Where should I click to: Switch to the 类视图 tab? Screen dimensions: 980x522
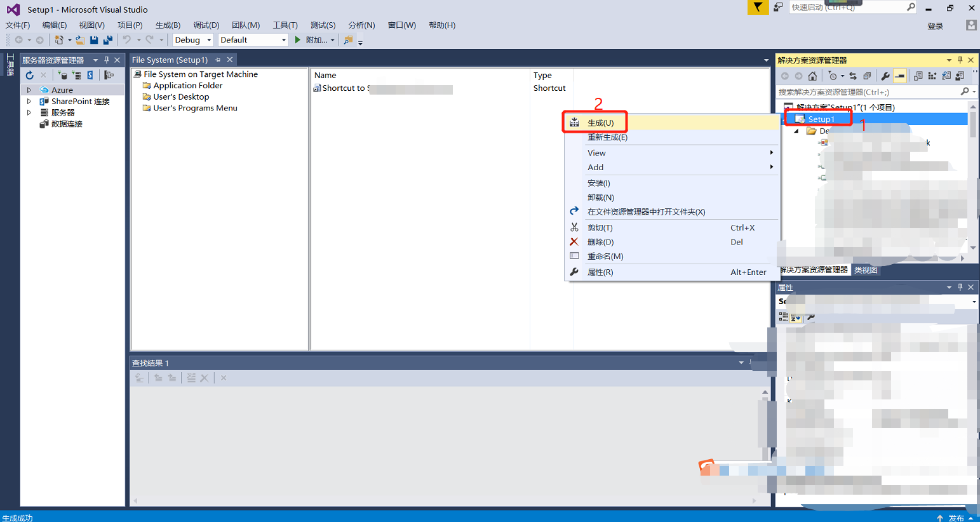(866, 270)
